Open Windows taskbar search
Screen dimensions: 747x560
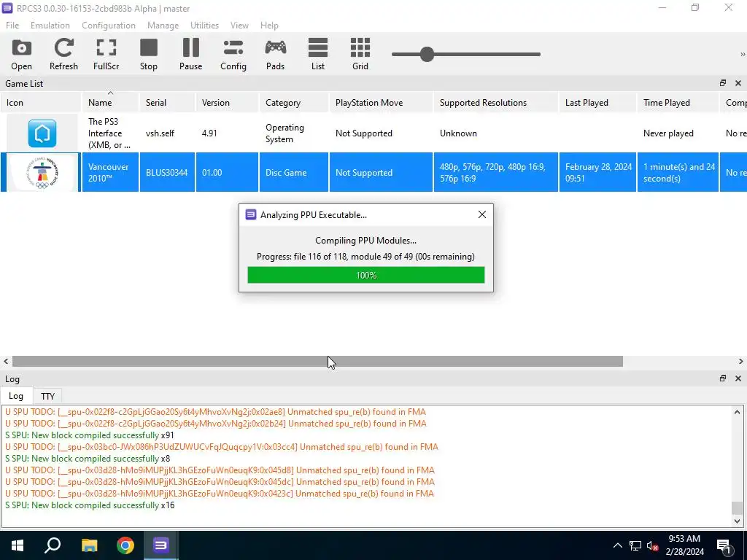53,545
